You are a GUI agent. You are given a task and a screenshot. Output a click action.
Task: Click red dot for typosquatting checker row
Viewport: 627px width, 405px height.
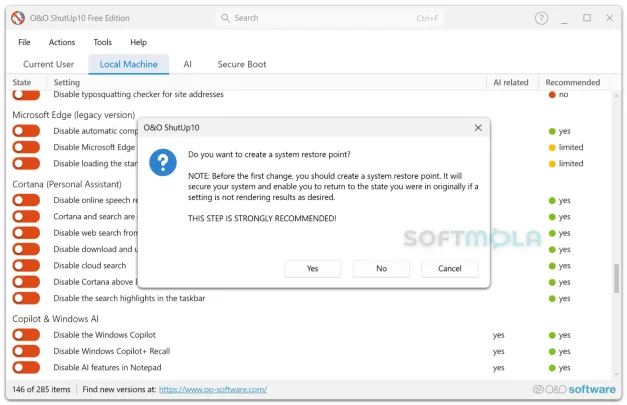point(552,95)
